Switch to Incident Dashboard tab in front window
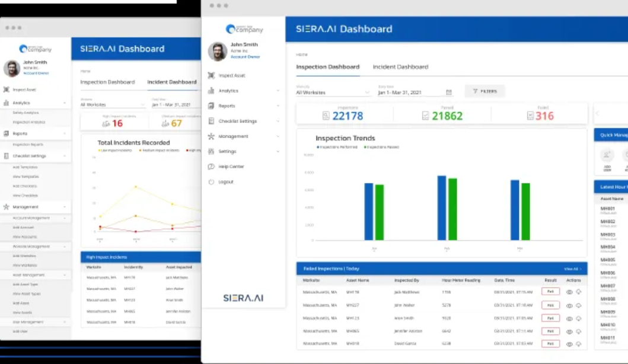This screenshot has height=364, width=628. pyautogui.click(x=400, y=67)
